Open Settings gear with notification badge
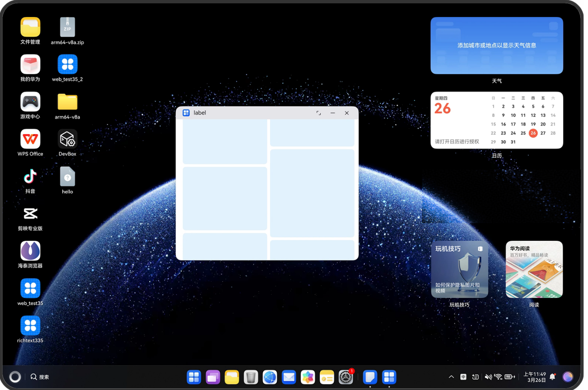Screen dimensions: 588x390 point(346,377)
